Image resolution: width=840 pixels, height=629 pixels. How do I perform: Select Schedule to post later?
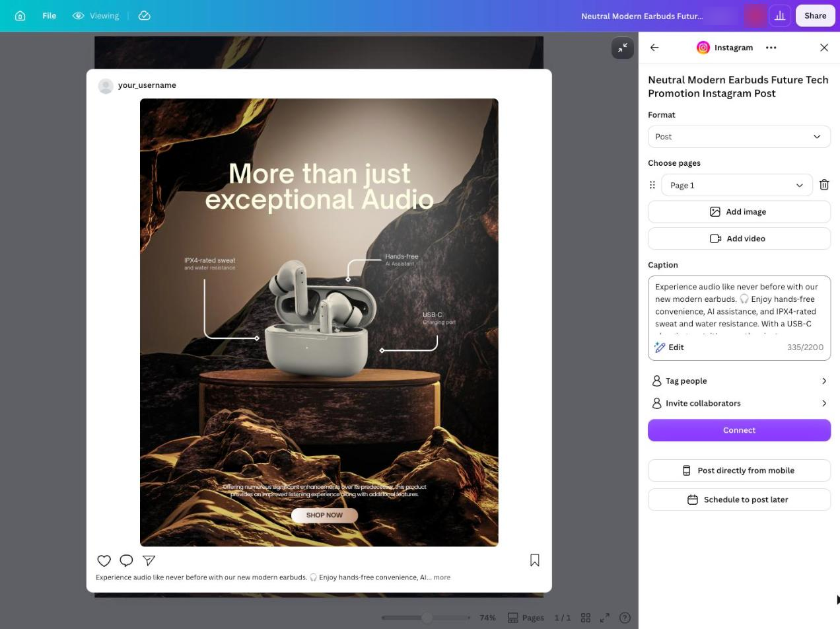click(x=739, y=499)
